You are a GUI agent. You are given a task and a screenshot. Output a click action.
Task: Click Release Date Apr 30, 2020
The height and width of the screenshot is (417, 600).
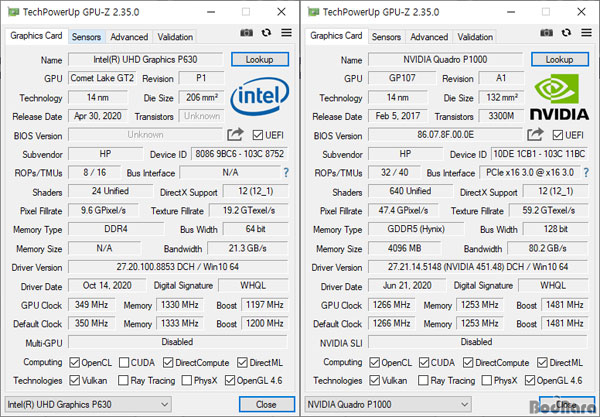click(x=98, y=116)
